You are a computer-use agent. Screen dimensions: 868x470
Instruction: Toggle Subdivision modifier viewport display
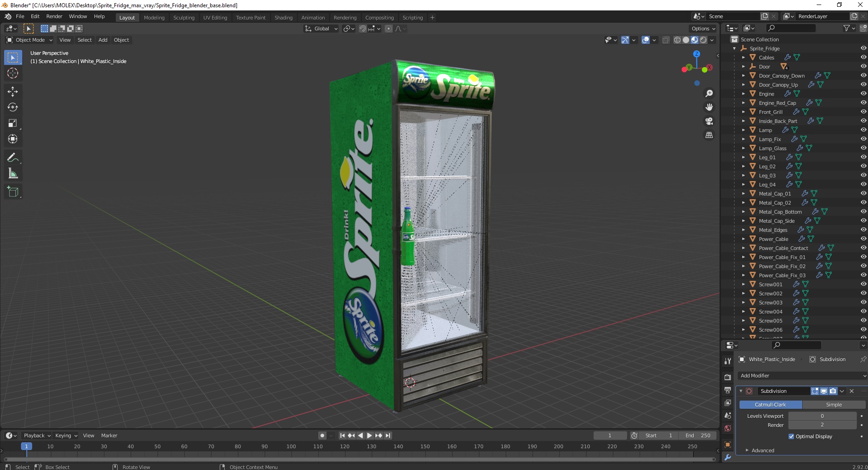click(x=824, y=391)
